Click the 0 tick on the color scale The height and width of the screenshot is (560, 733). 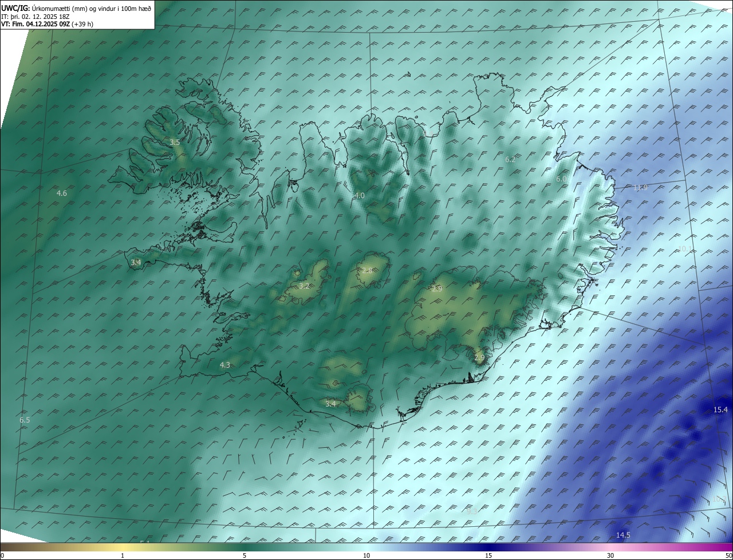click(x=2, y=555)
